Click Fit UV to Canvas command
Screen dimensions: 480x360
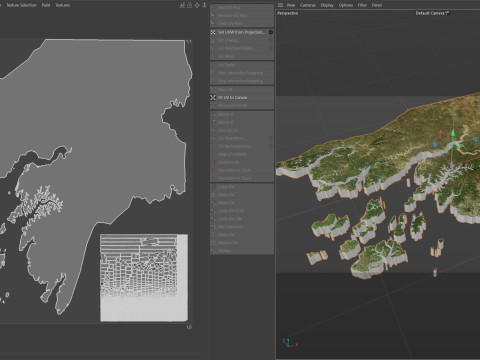[242, 98]
